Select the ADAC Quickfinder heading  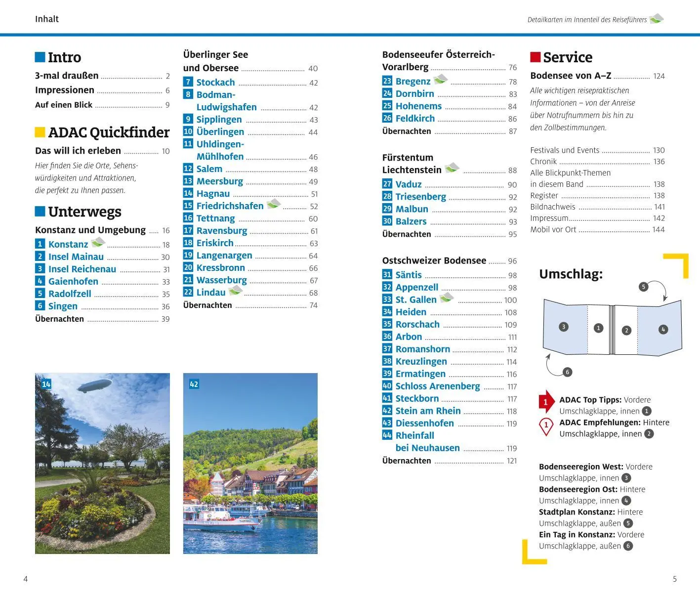109,132
